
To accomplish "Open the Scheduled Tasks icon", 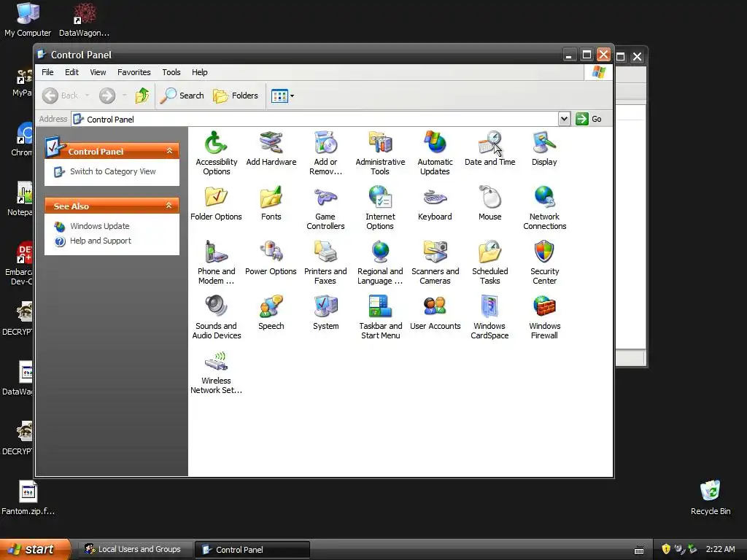I will [x=489, y=262].
